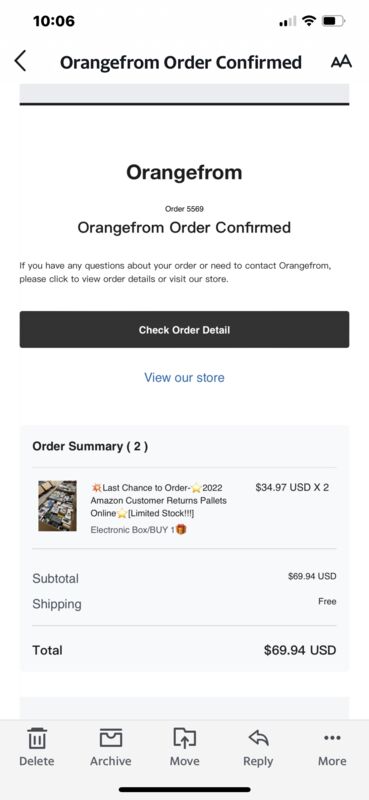
Task: Open the More options ellipsis
Action: [332, 738]
